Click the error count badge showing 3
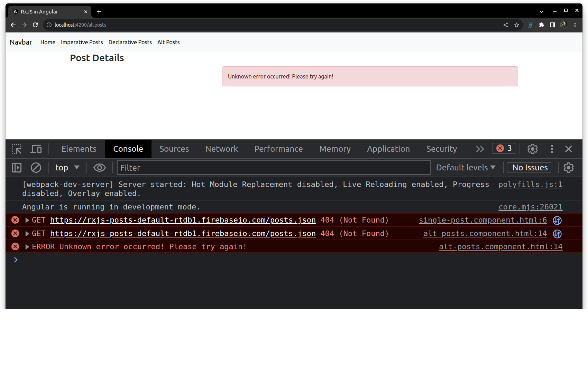This screenshot has width=588, height=375. [503, 148]
